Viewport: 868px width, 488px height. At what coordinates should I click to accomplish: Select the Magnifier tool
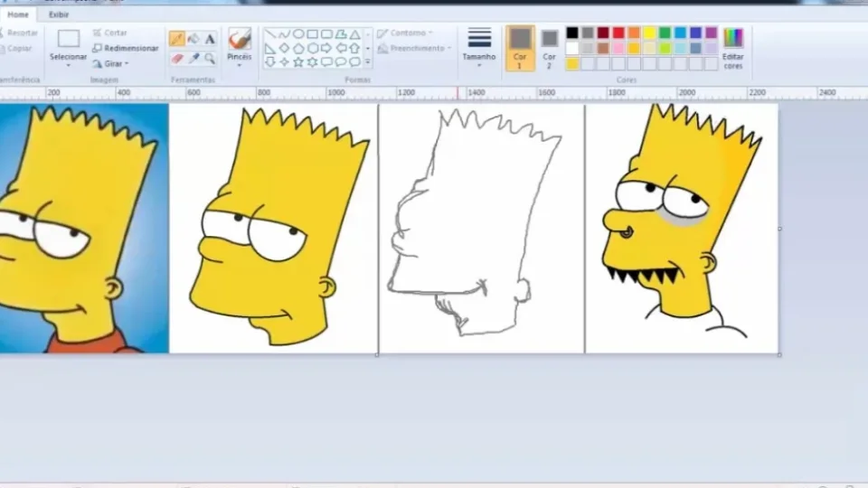click(x=210, y=58)
